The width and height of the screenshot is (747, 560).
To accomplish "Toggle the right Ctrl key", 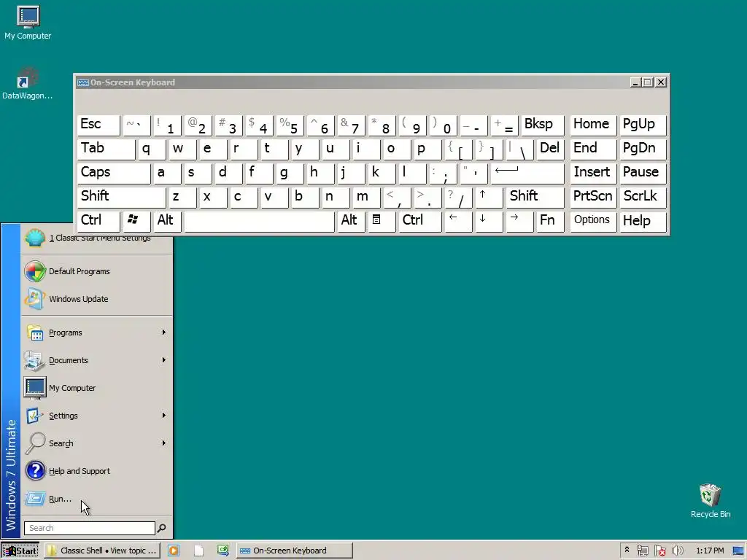I will 419,221.
